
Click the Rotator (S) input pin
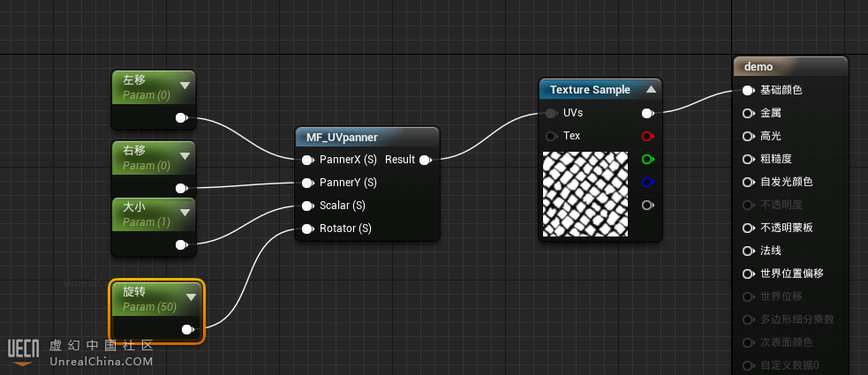click(306, 229)
